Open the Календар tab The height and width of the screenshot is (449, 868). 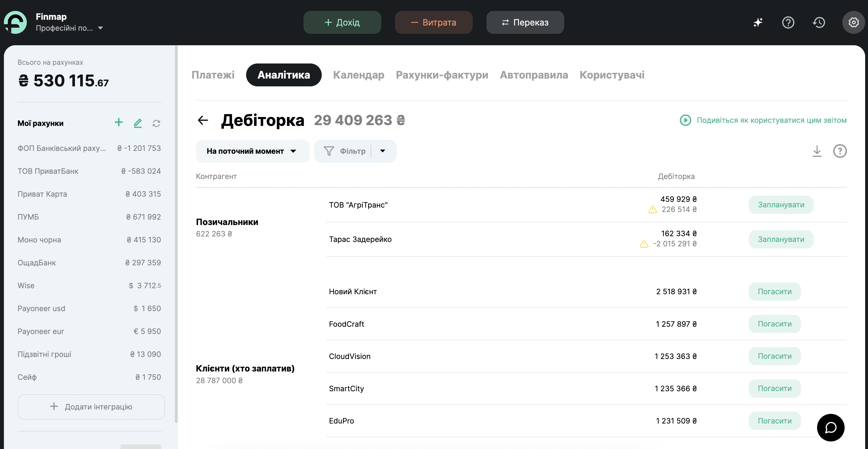click(x=359, y=75)
